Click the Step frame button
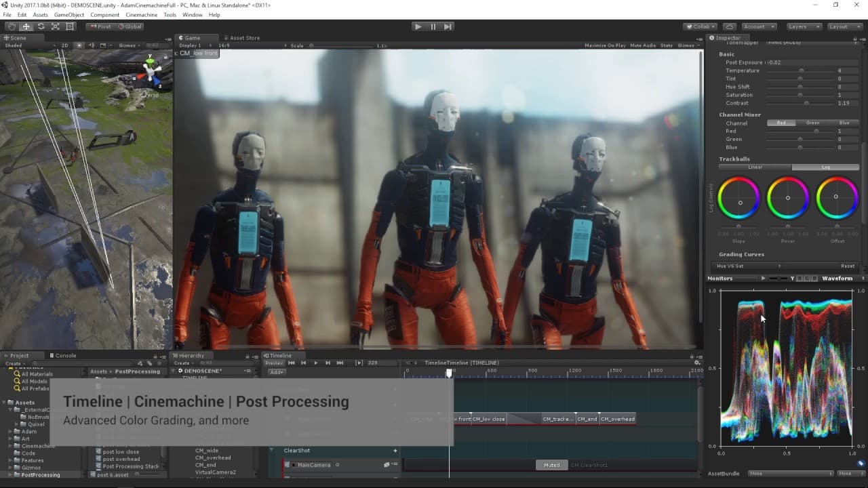 pyautogui.click(x=448, y=26)
